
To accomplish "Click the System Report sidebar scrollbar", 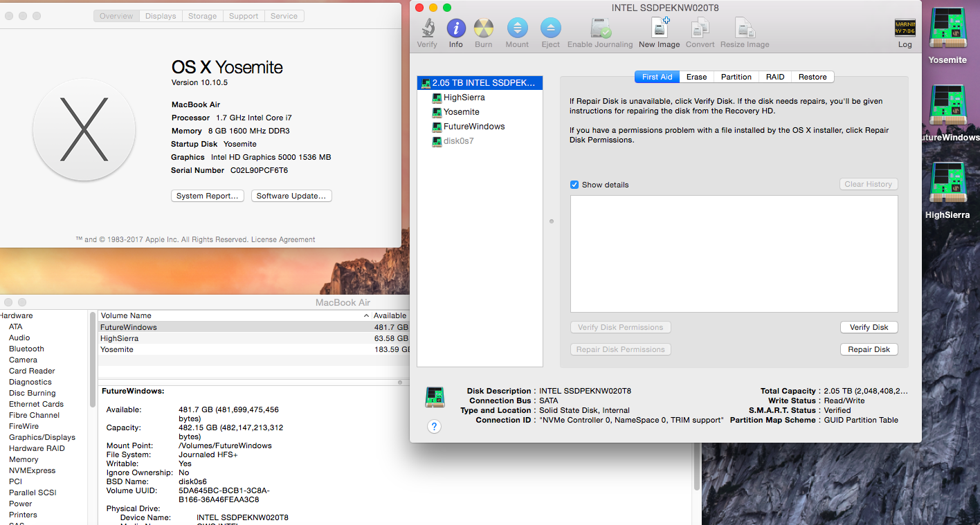I will pos(92,360).
